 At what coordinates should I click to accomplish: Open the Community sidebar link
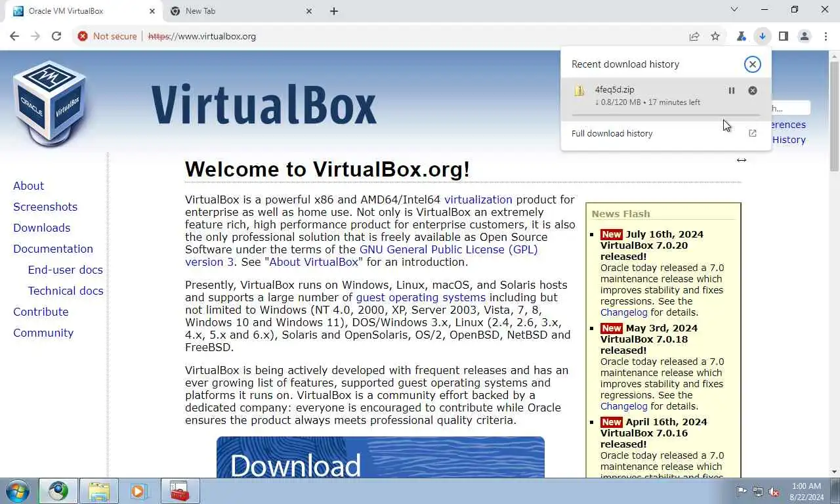click(x=43, y=333)
